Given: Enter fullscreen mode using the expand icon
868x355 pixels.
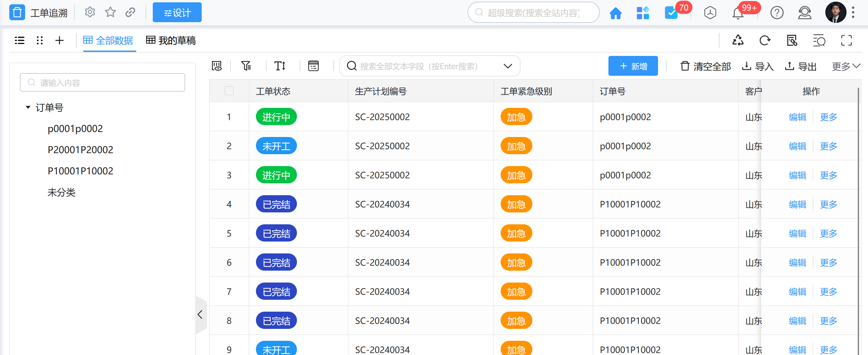Looking at the screenshot, I should click(x=846, y=40).
